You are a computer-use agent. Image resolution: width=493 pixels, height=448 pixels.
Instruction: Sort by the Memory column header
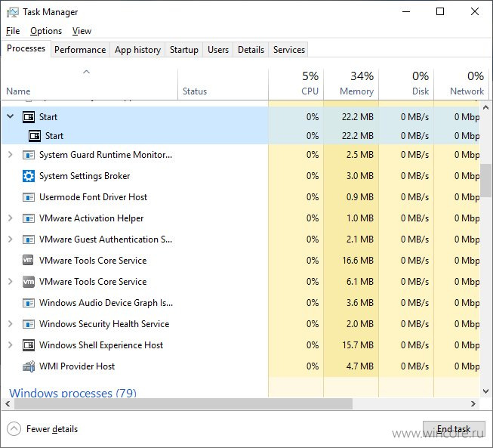351,85
